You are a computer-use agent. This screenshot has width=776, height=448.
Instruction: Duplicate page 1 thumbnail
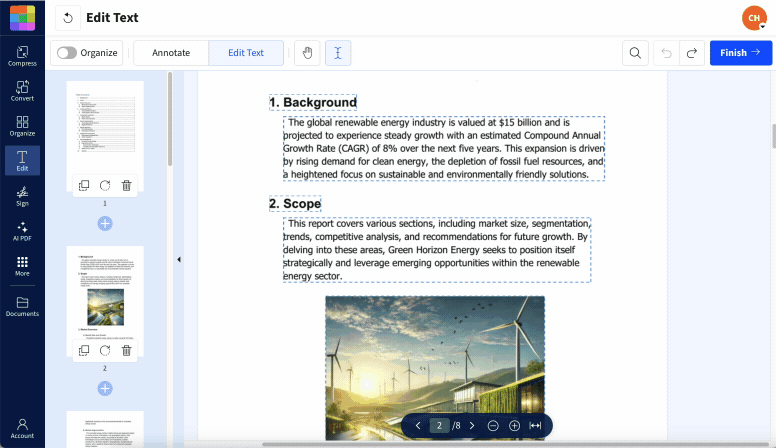[x=84, y=186]
